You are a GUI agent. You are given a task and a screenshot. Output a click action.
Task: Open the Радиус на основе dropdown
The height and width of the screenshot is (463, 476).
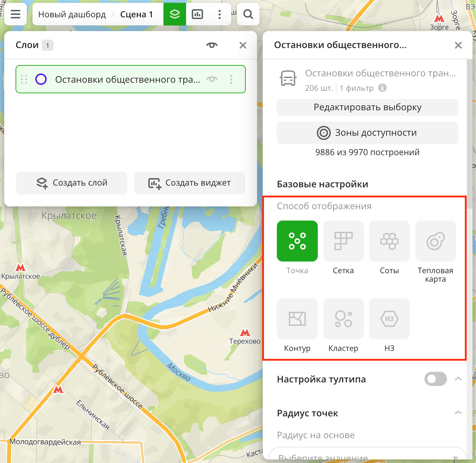click(x=367, y=456)
